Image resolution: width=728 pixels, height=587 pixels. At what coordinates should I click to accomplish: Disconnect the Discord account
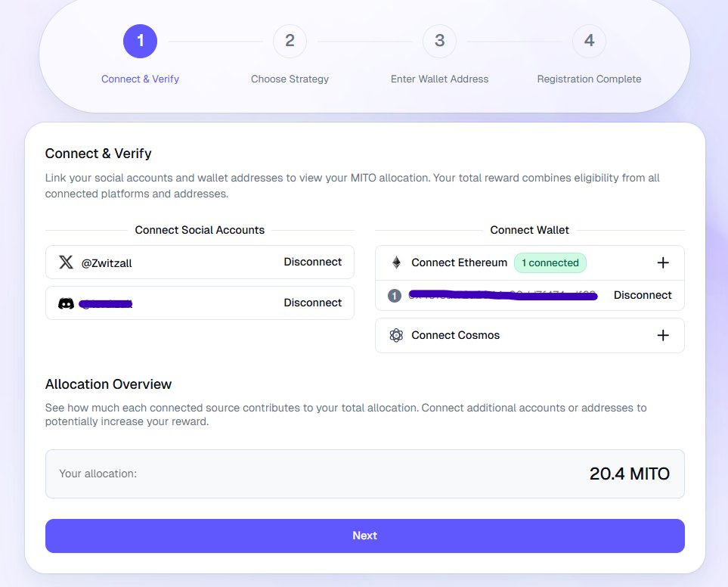(x=312, y=303)
